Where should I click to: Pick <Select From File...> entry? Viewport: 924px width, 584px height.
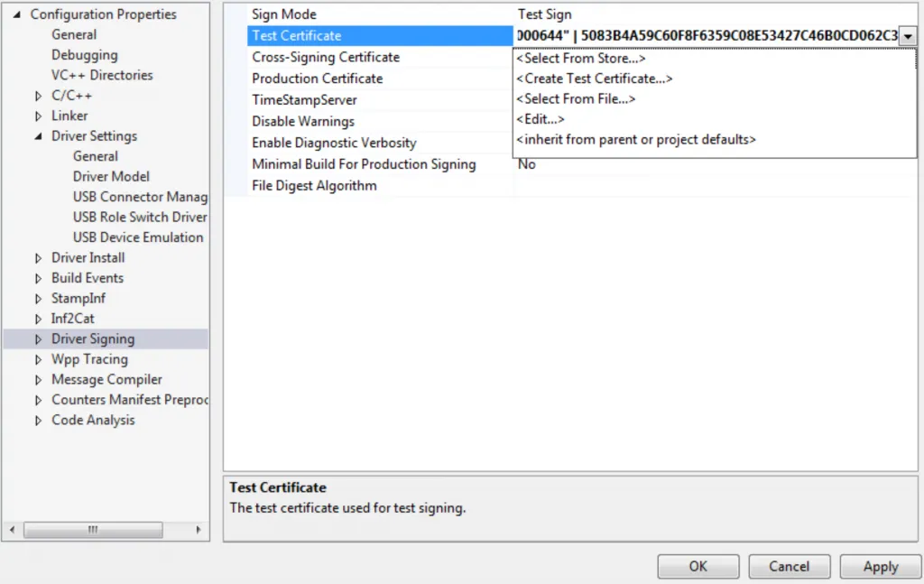pos(576,99)
